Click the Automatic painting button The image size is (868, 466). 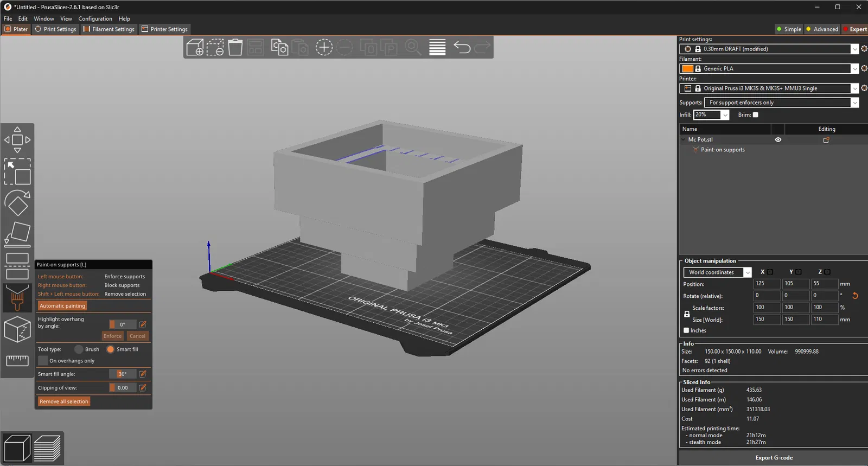62,306
